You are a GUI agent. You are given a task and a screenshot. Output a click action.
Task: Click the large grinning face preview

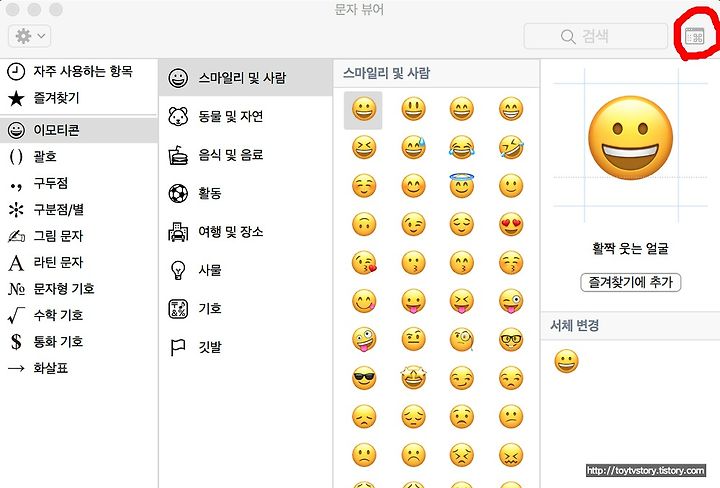630,138
